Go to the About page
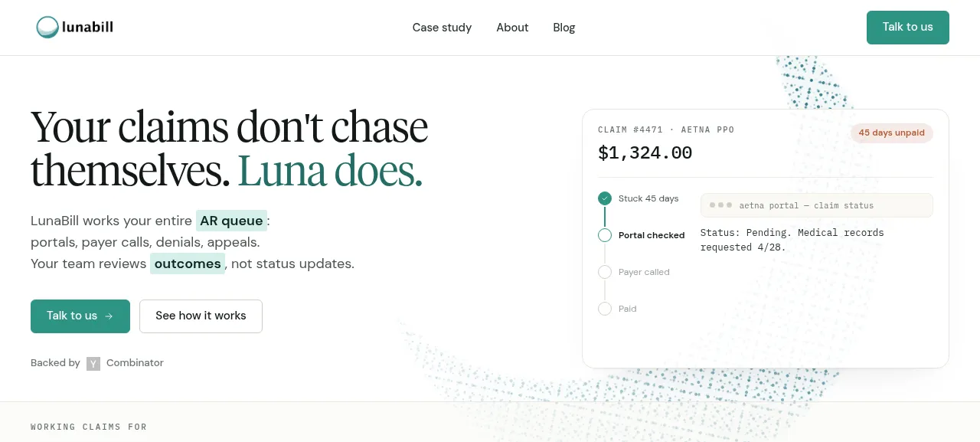Image resolution: width=980 pixels, height=442 pixels. (x=512, y=28)
